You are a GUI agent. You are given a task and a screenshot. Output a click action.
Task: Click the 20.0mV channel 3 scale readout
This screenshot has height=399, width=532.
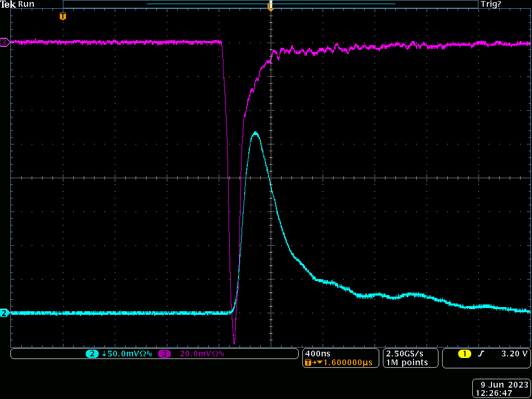click(202, 354)
